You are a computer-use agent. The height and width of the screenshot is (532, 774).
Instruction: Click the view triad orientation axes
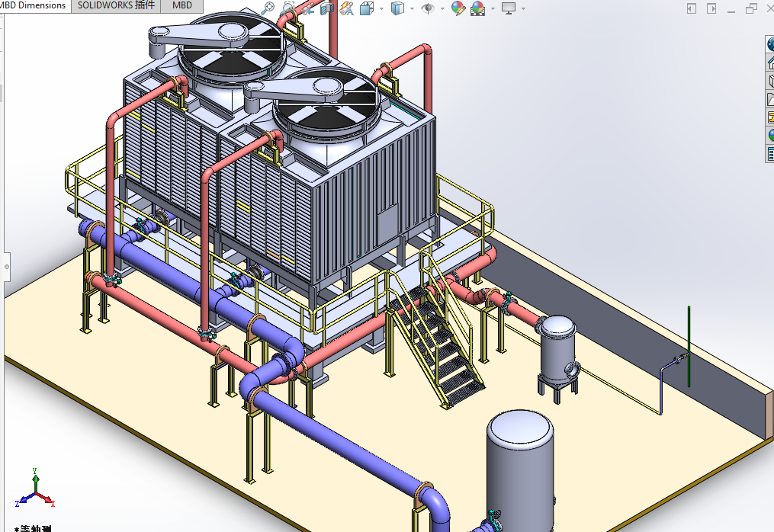coord(35,489)
